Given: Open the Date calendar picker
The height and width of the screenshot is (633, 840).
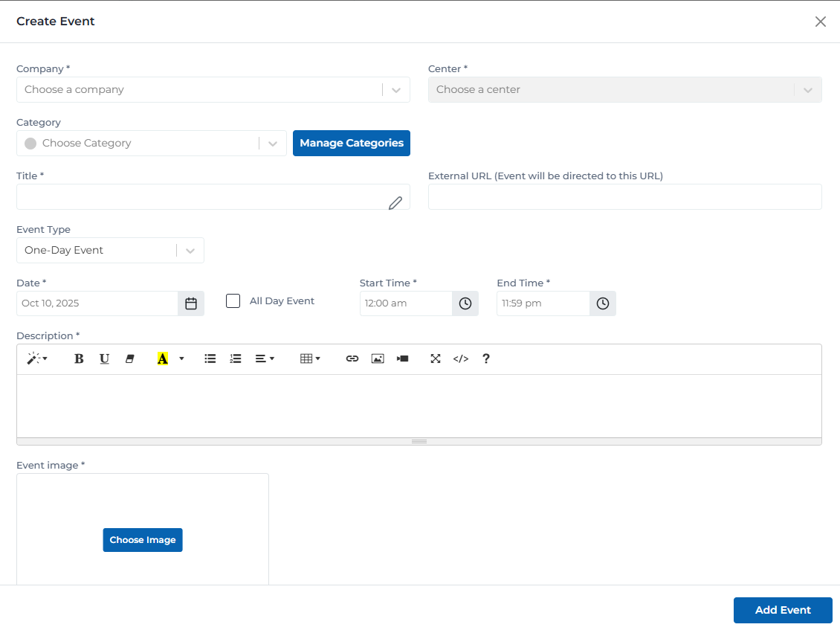Looking at the screenshot, I should tap(190, 303).
